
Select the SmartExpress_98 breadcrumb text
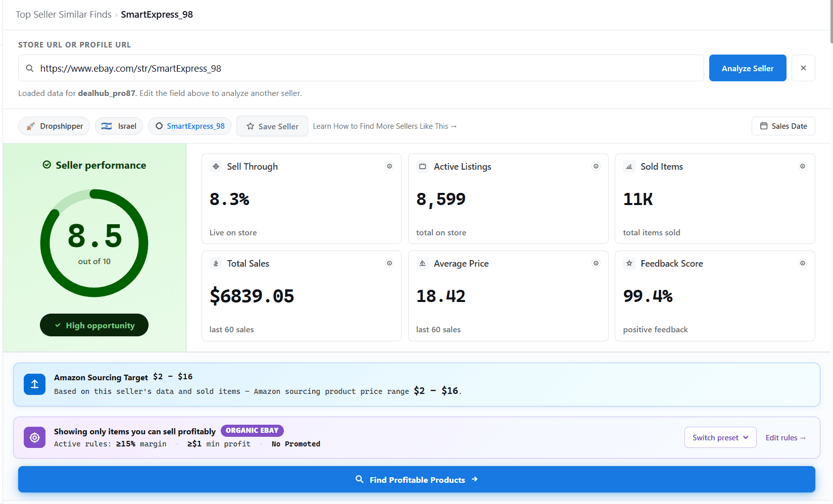point(157,14)
